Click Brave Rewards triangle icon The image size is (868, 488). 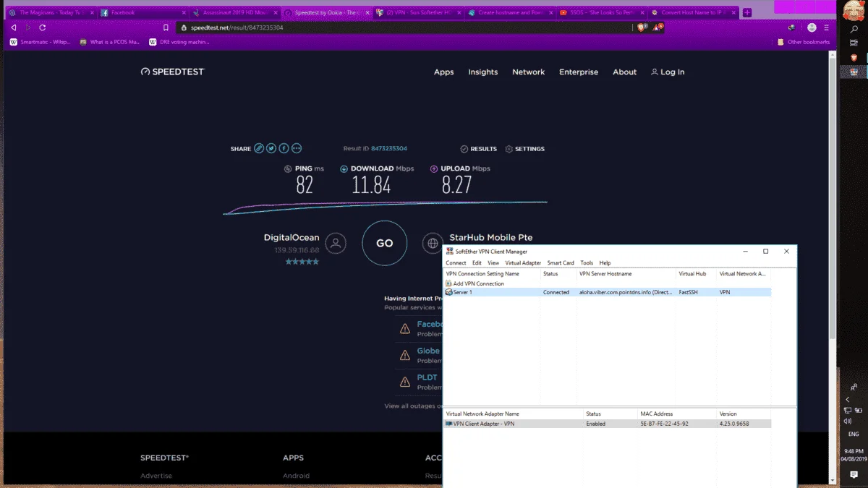point(658,27)
